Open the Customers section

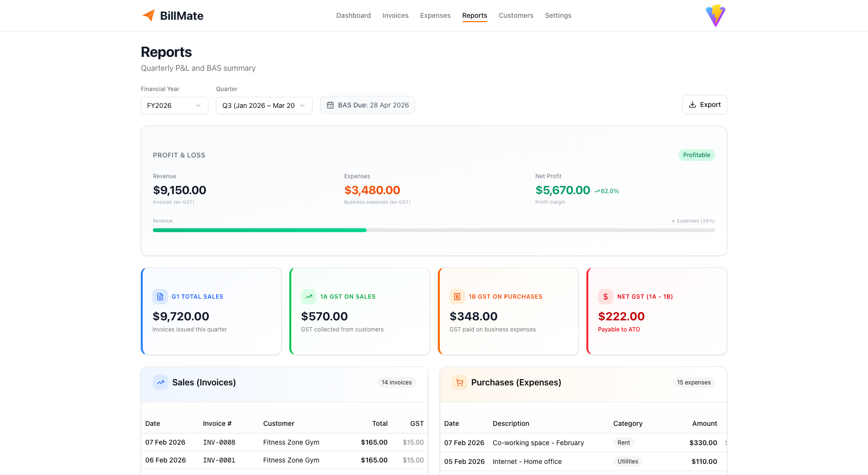coord(516,15)
